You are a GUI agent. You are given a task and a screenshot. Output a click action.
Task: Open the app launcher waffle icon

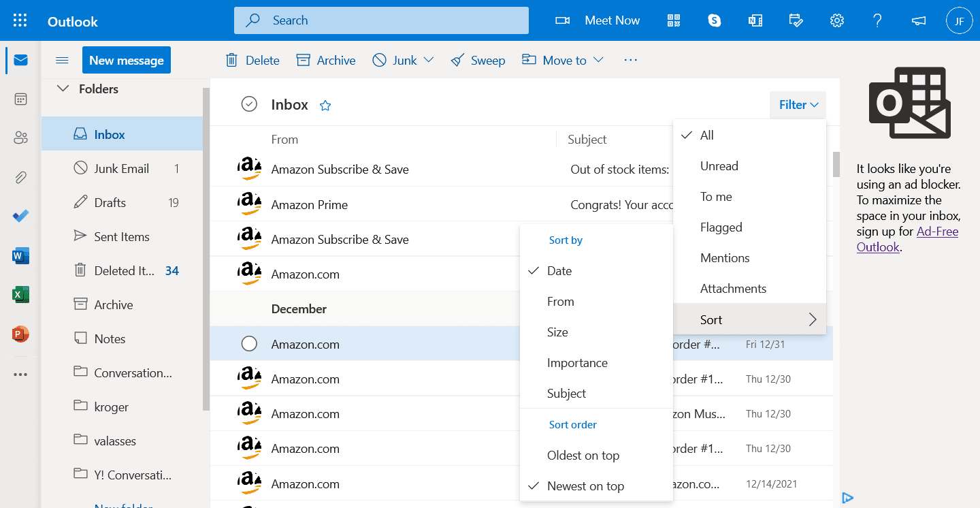coord(20,20)
